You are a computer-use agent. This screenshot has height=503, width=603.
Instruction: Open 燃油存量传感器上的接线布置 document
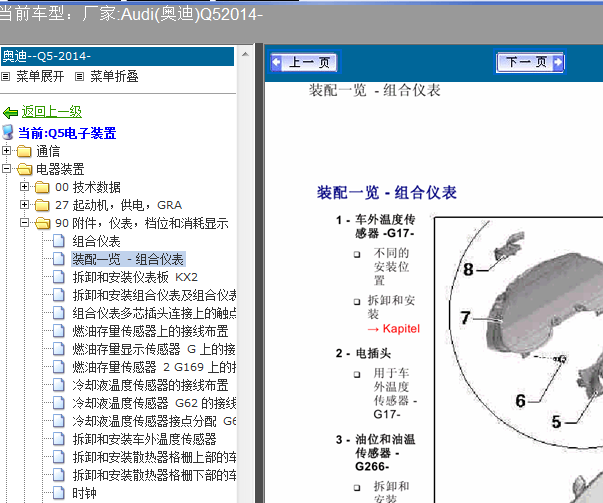point(150,331)
